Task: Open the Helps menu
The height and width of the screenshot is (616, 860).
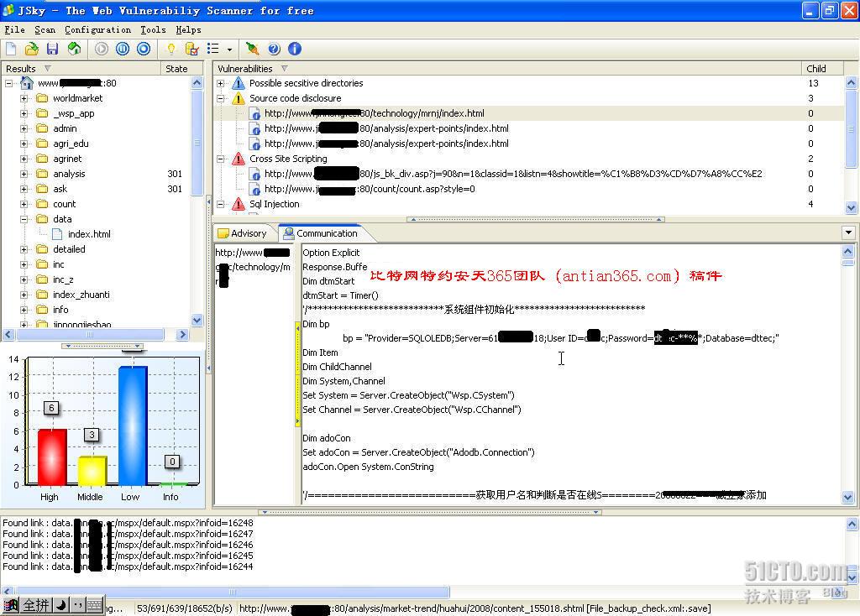Action: pyautogui.click(x=188, y=29)
